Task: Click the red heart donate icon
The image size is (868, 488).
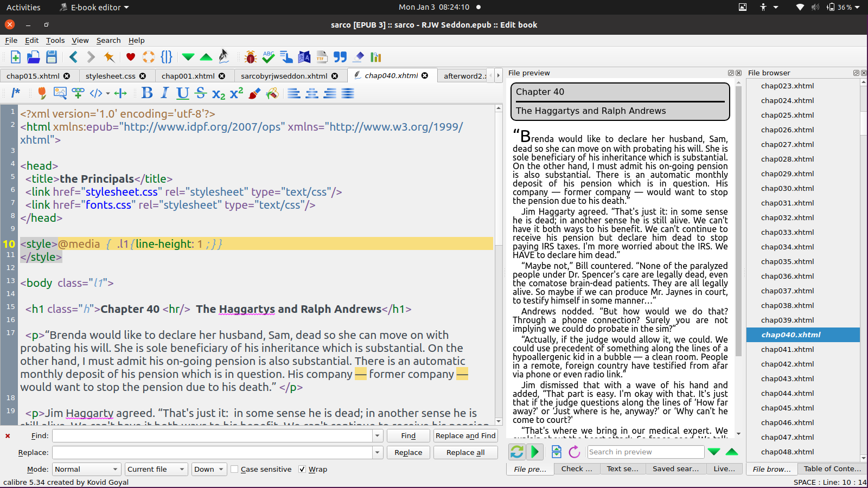Action: [x=130, y=57]
